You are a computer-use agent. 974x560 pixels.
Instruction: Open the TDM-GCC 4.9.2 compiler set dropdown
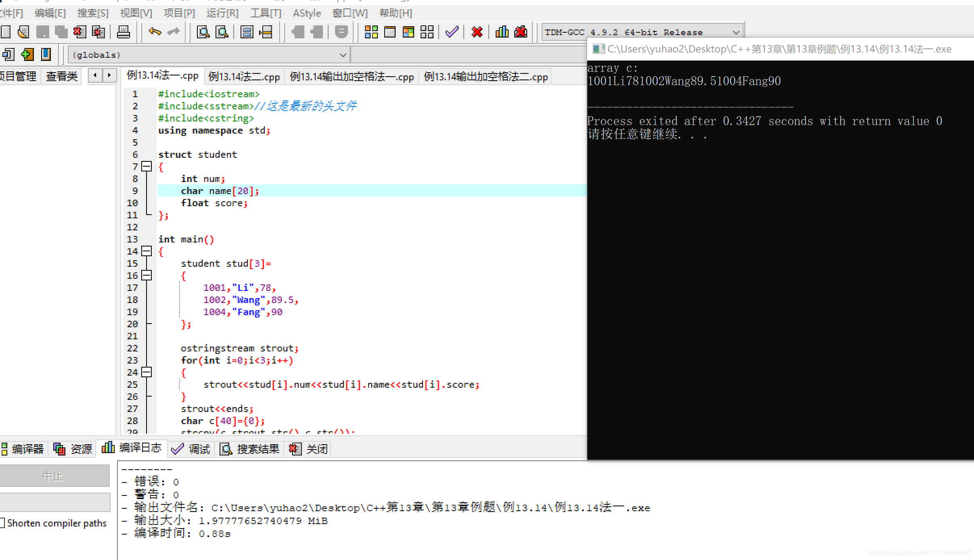pyautogui.click(x=642, y=32)
